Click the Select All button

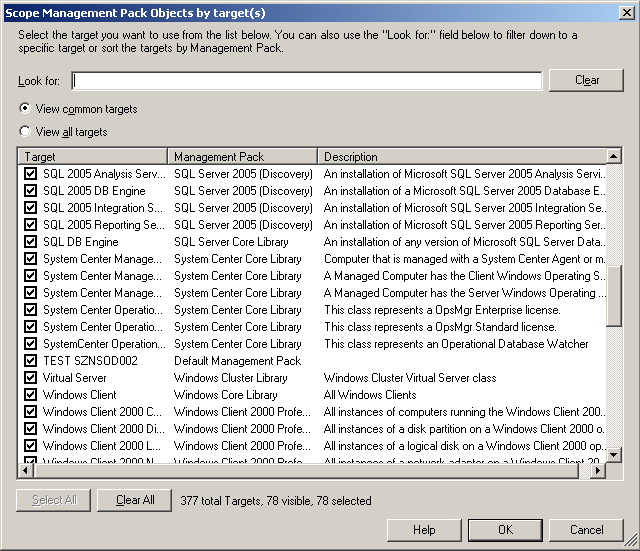pos(53,500)
